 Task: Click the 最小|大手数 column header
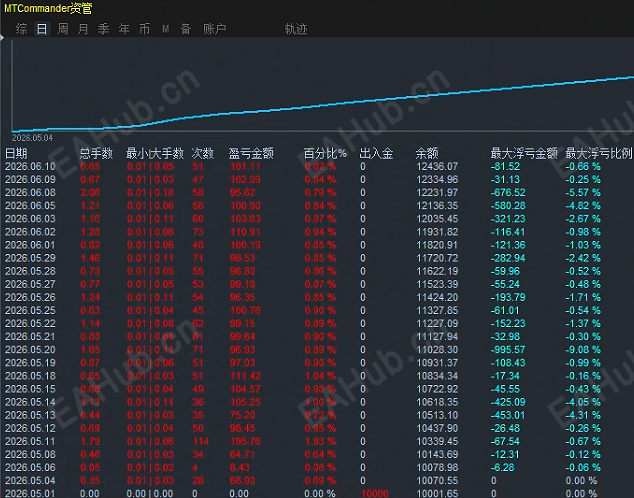[155, 153]
